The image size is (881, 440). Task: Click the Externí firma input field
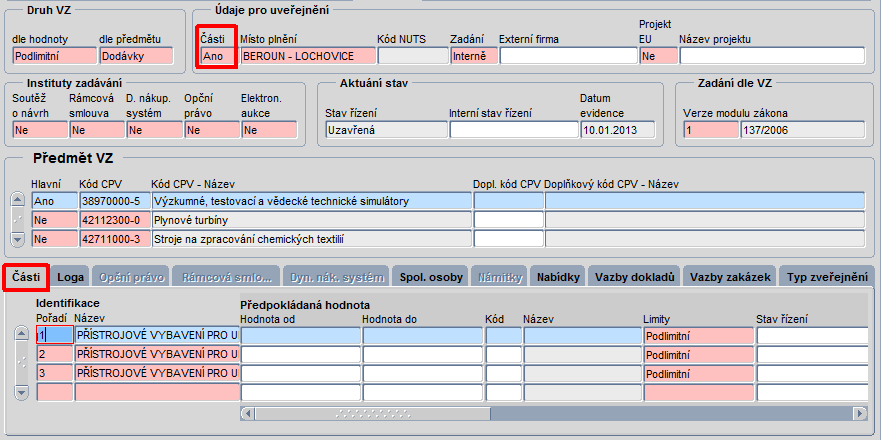point(569,56)
